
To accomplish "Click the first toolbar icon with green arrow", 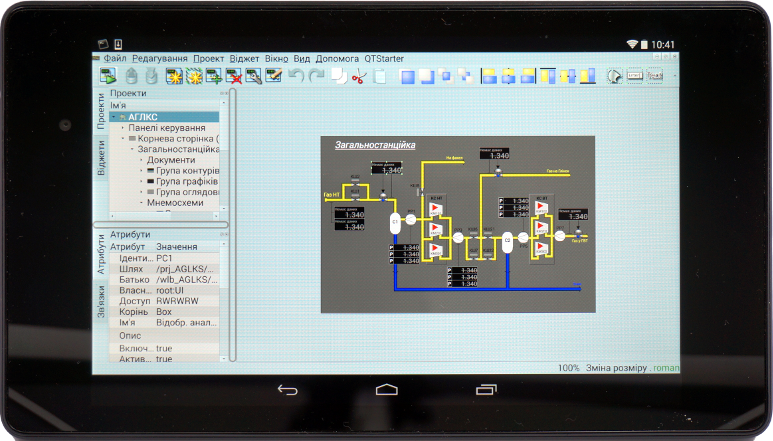I will (108, 76).
